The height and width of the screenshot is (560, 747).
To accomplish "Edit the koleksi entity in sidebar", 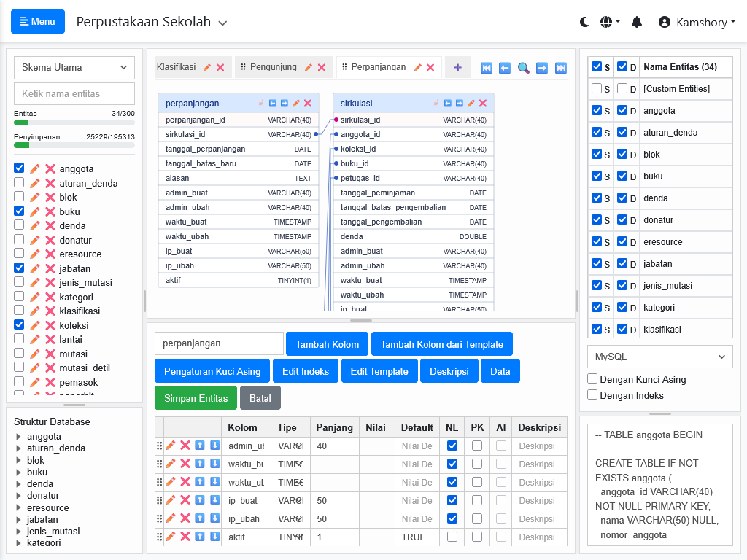I will (x=35, y=325).
